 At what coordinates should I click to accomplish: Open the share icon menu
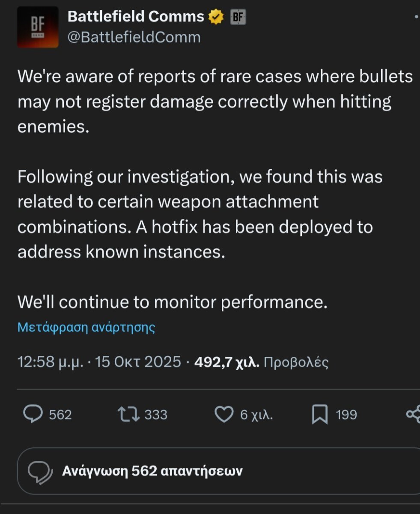tap(414, 414)
